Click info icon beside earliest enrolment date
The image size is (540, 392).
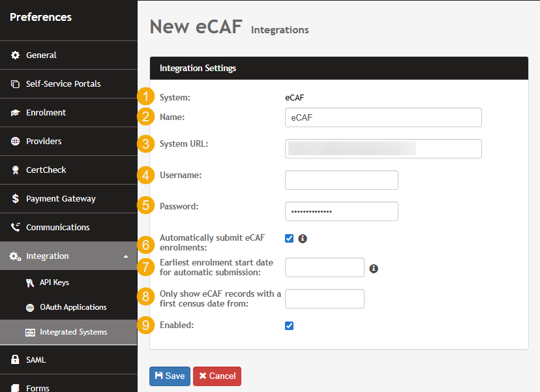click(x=374, y=268)
